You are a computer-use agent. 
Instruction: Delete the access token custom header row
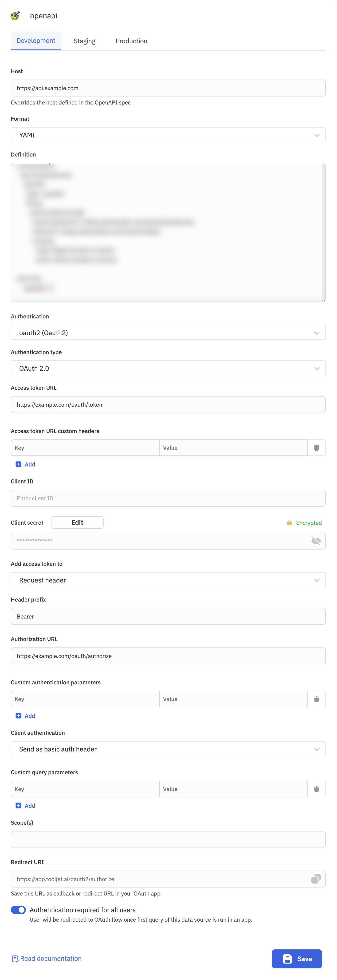pos(316,448)
